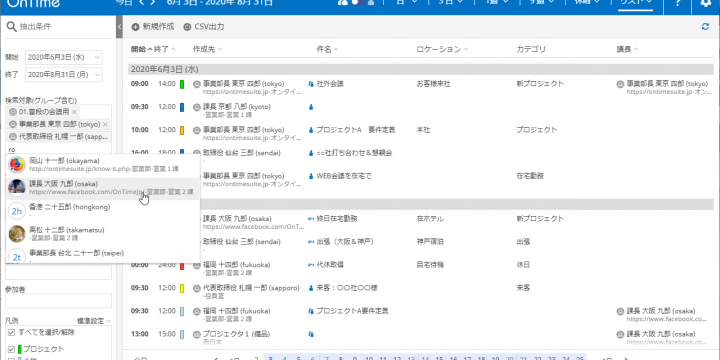Sort by the 終了 column header
The width and height of the screenshot is (720, 360).
point(164,49)
